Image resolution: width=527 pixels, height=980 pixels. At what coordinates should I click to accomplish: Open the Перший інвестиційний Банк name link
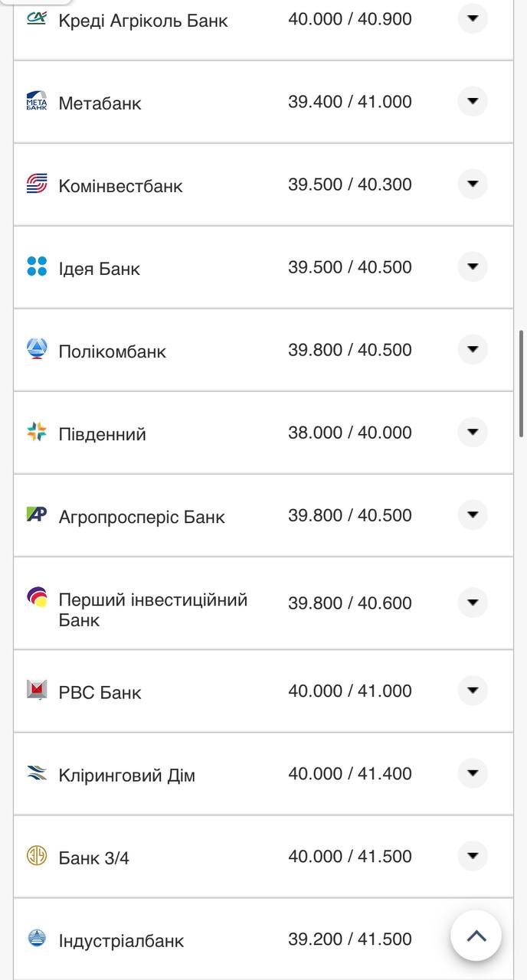[x=152, y=609]
